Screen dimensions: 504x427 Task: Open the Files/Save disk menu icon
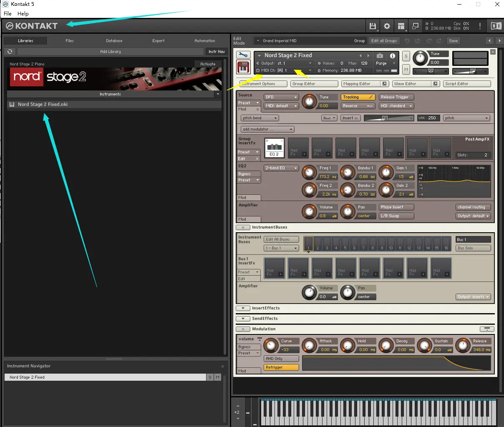tap(373, 26)
